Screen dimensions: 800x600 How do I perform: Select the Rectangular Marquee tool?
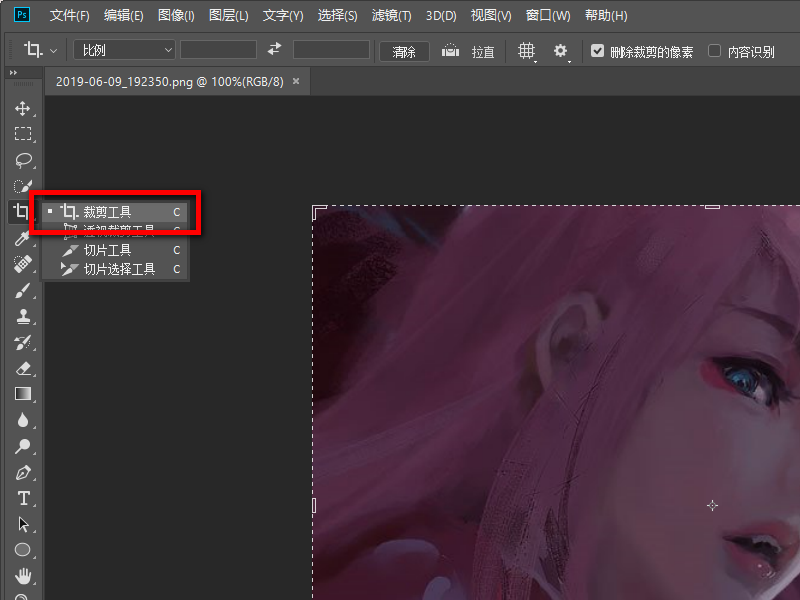click(x=22, y=134)
